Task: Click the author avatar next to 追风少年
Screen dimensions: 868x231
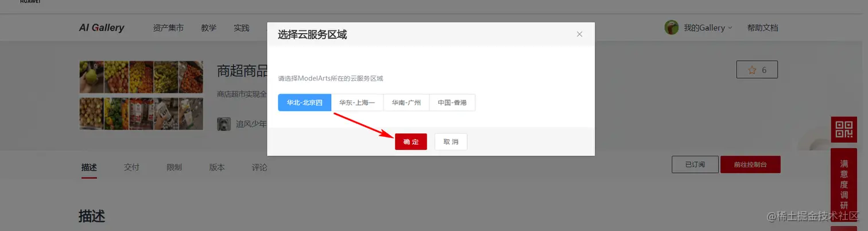Action: 224,124
